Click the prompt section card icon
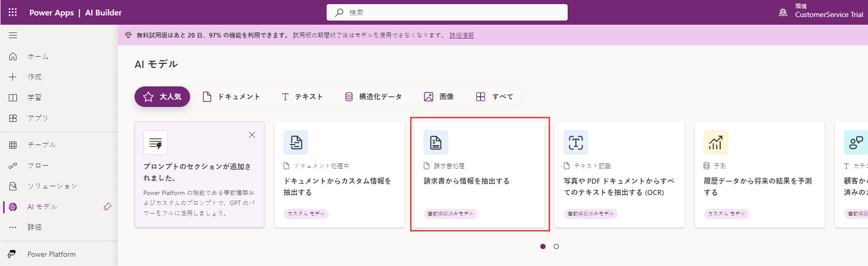 click(x=156, y=143)
